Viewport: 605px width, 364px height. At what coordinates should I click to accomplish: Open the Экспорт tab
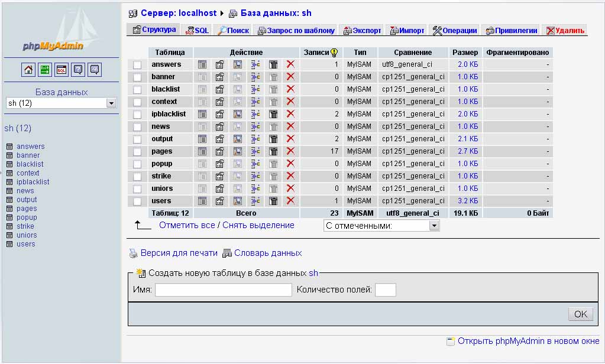(362, 31)
